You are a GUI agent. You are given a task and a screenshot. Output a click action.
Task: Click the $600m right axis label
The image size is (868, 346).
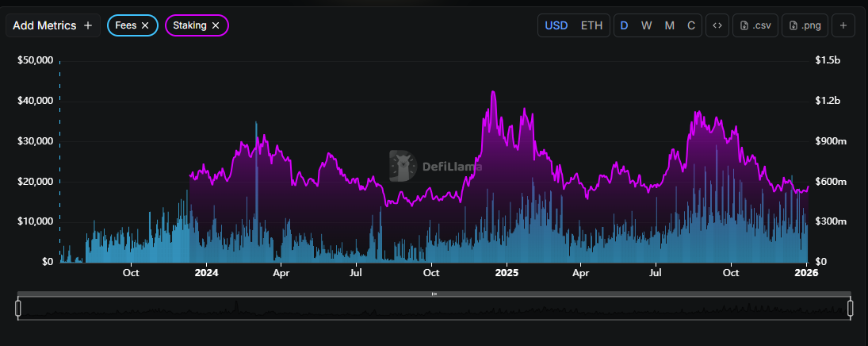tap(831, 181)
